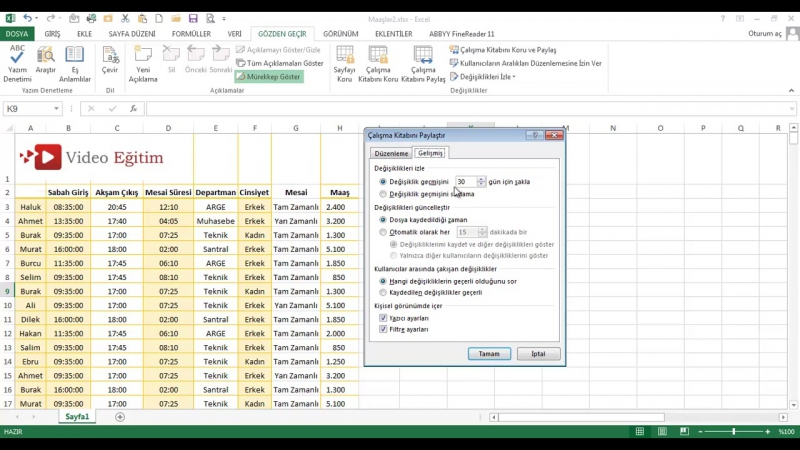This screenshot has height=450, width=800.
Task: Click İptal button in dialog
Action: pyautogui.click(x=538, y=354)
